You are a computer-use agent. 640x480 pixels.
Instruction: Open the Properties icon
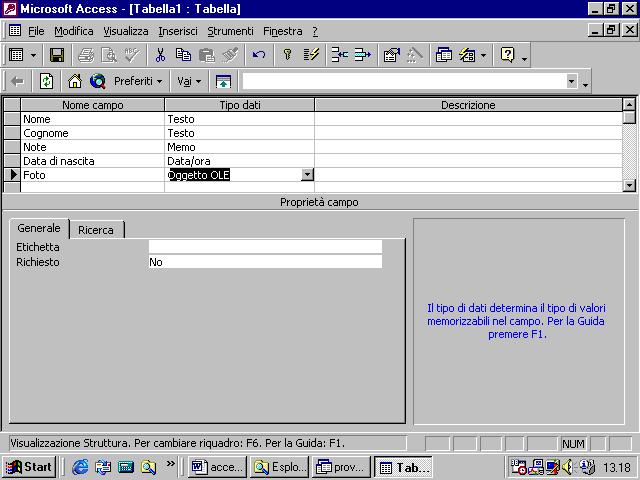click(x=391, y=55)
